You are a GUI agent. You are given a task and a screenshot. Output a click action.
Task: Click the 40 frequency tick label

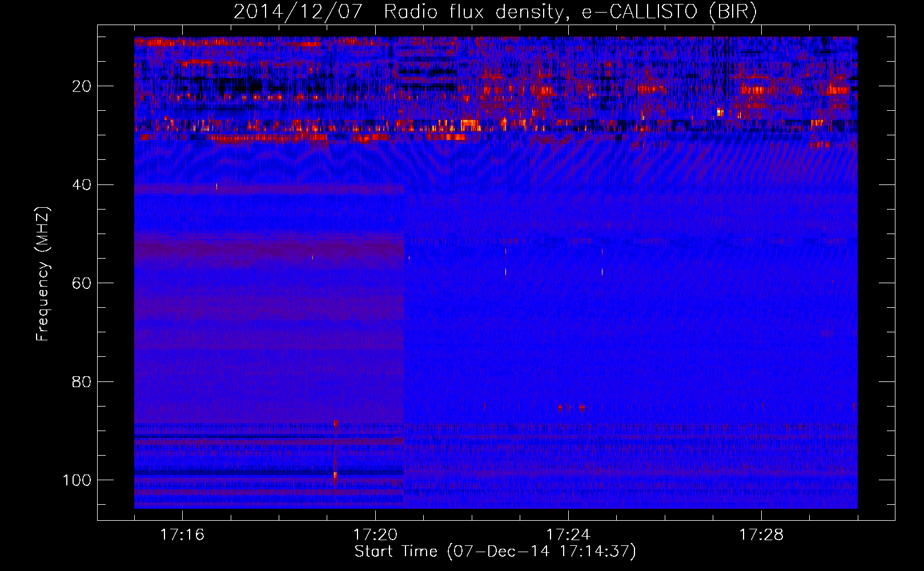point(82,184)
